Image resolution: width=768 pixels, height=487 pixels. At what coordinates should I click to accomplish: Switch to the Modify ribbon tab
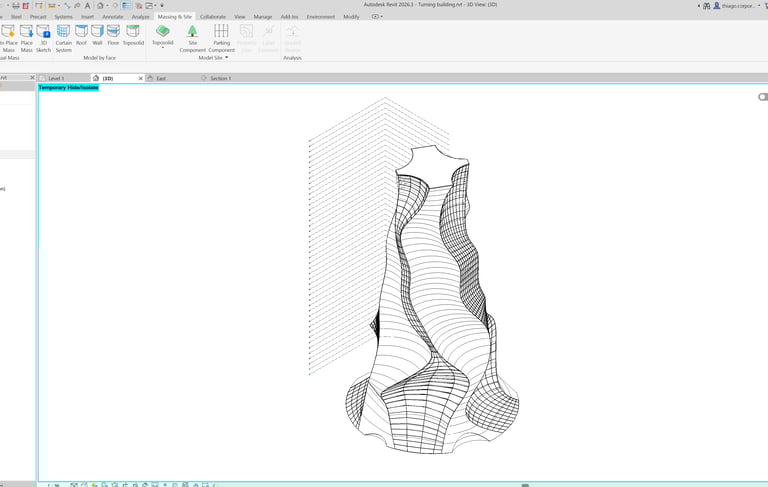click(351, 17)
